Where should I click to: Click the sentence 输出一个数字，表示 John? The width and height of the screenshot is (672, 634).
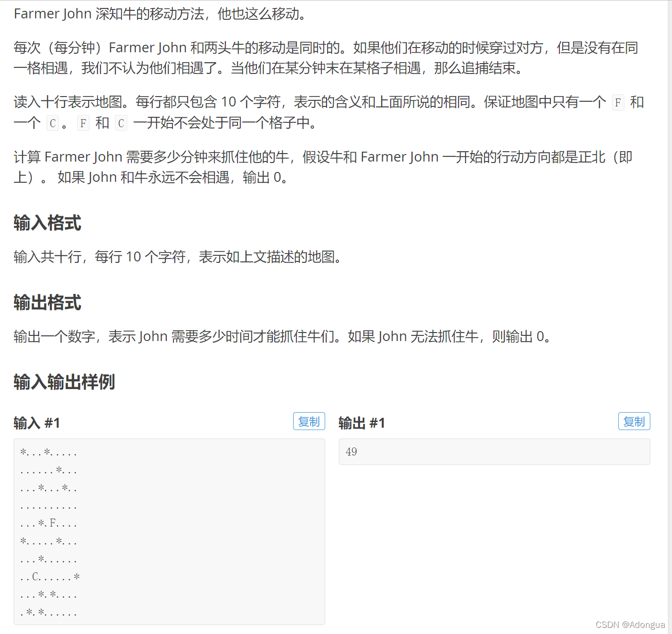coord(283,336)
